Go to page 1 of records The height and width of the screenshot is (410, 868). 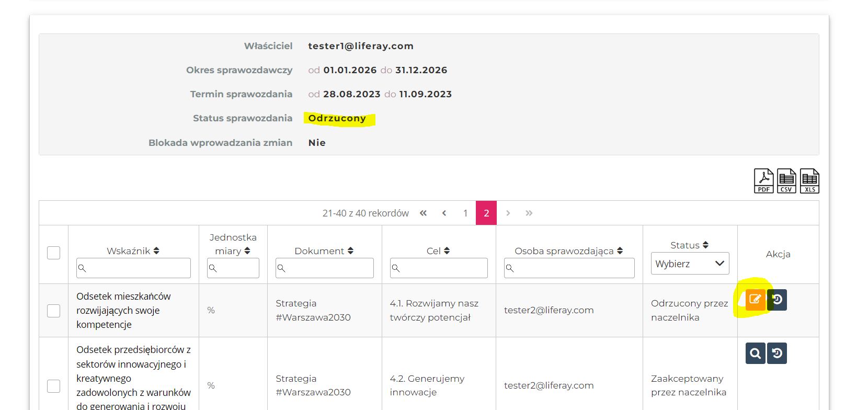pos(465,213)
